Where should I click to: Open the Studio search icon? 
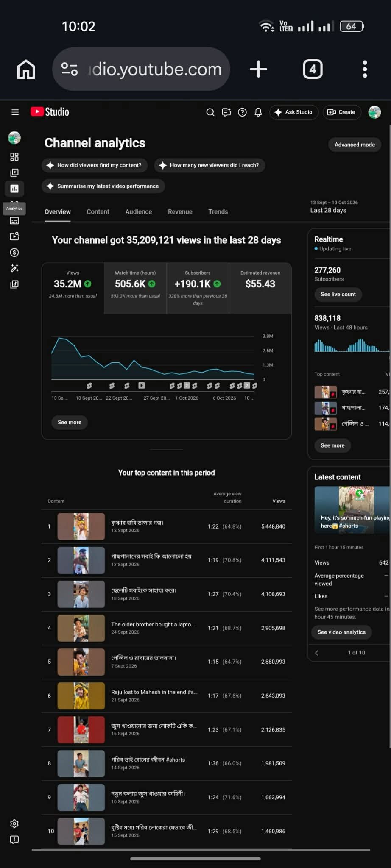pos(210,112)
